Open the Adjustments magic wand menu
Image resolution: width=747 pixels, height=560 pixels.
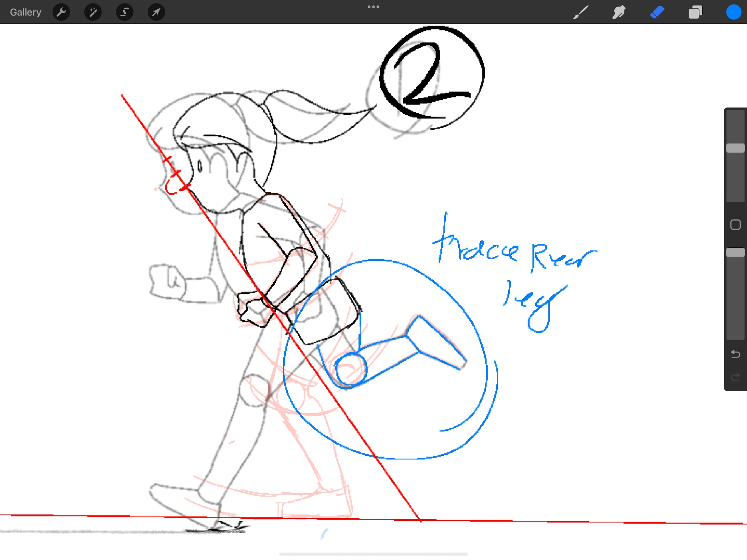(93, 12)
